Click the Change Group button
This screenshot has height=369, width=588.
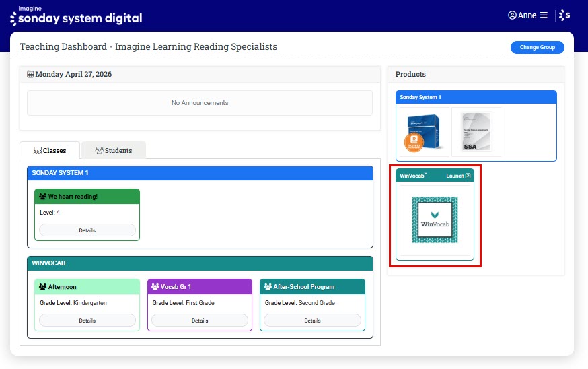537,47
